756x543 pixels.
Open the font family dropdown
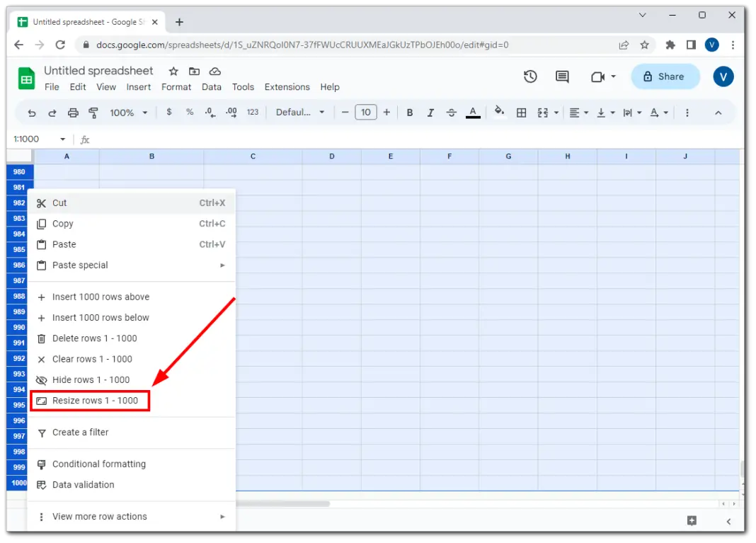tap(300, 112)
